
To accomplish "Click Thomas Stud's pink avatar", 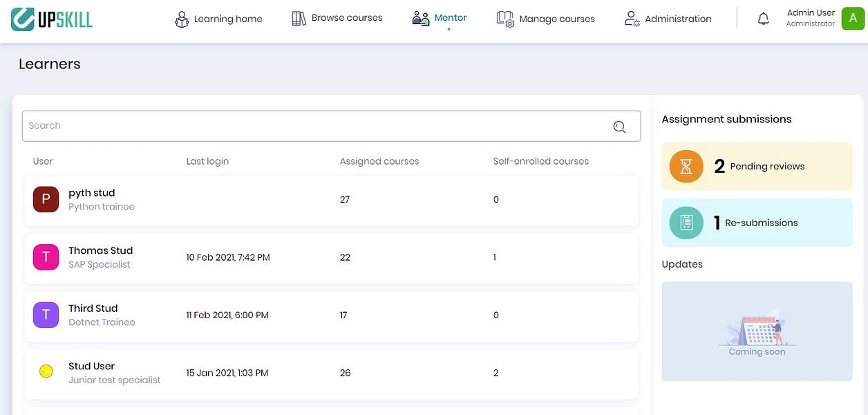I will point(46,257).
